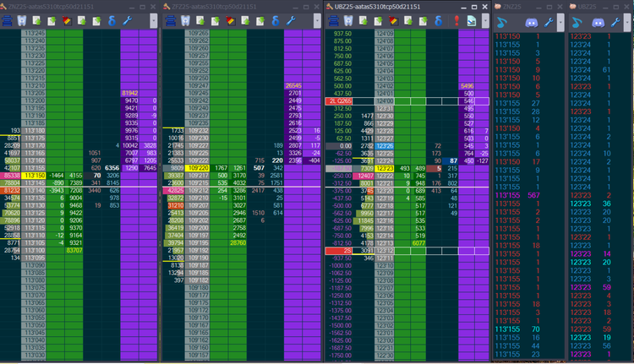This screenshot has width=634, height=364.
Task: Click the tooth icon in the ZFZ25 toolbar
Action: pyautogui.click(x=186, y=19)
